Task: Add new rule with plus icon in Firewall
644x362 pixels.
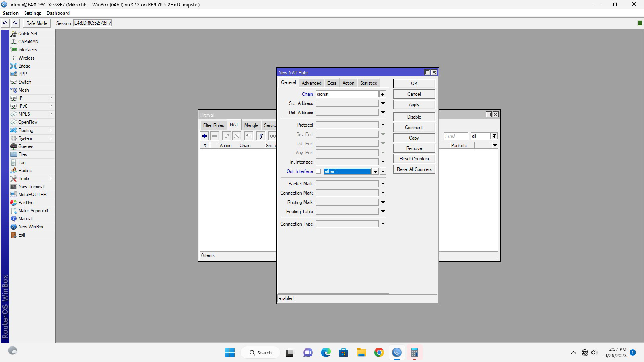Action: click(x=204, y=136)
